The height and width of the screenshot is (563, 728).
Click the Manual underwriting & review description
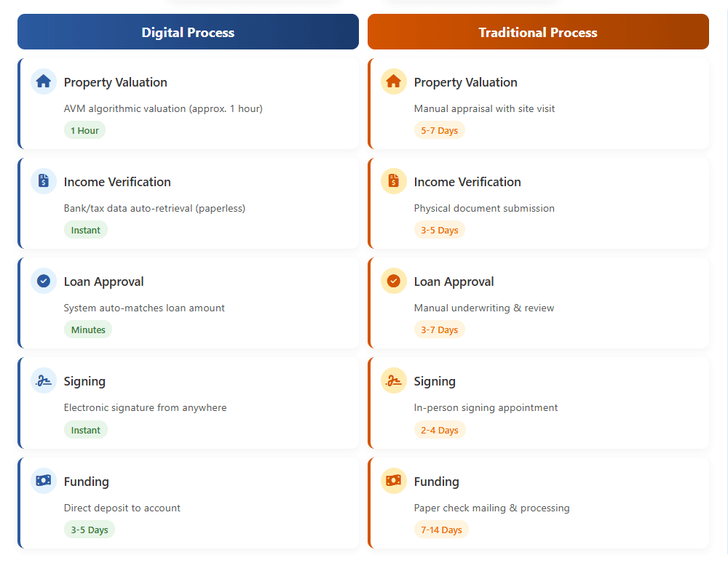point(484,308)
